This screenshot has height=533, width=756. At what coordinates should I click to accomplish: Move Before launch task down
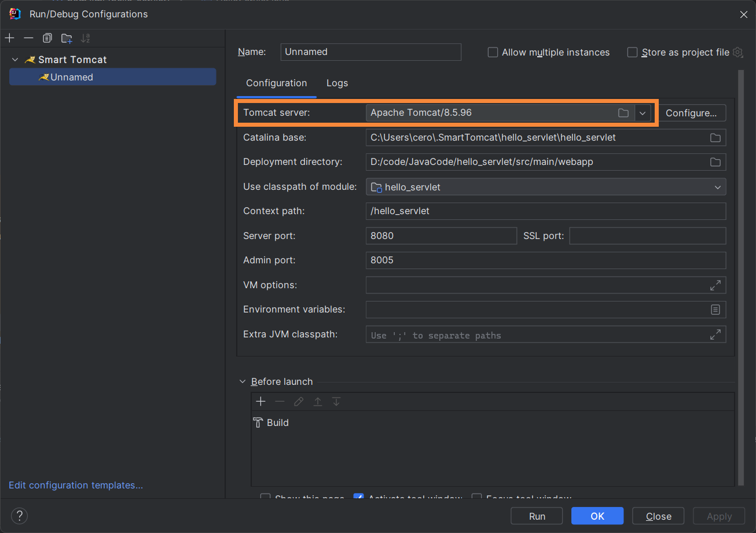[x=336, y=402]
